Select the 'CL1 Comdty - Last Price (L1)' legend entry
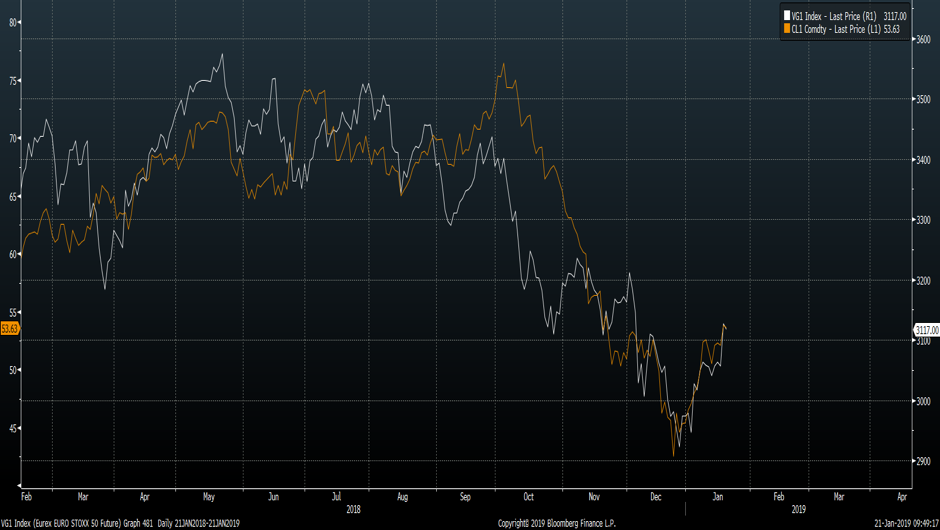This screenshot has height=530, width=940. [x=836, y=29]
